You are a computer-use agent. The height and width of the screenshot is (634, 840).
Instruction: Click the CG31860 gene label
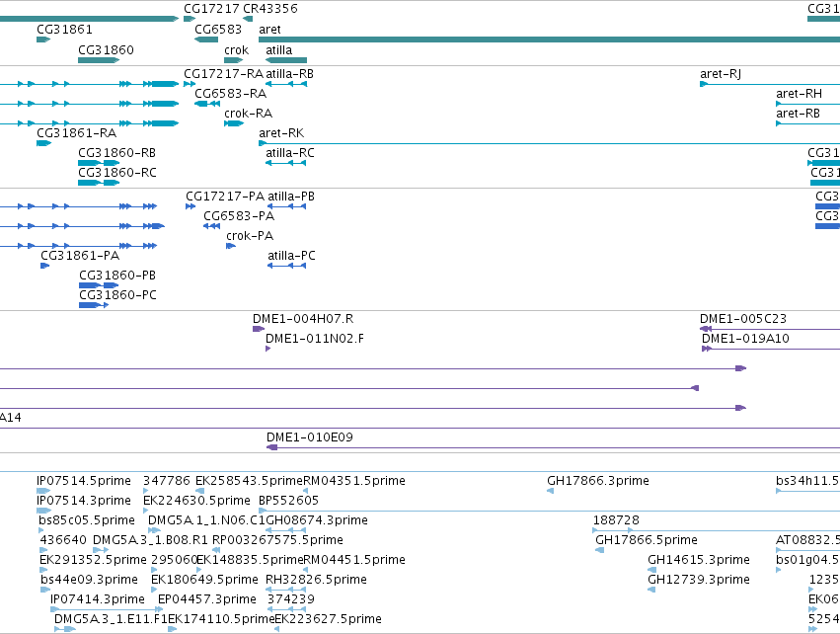pyautogui.click(x=106, y=50)
